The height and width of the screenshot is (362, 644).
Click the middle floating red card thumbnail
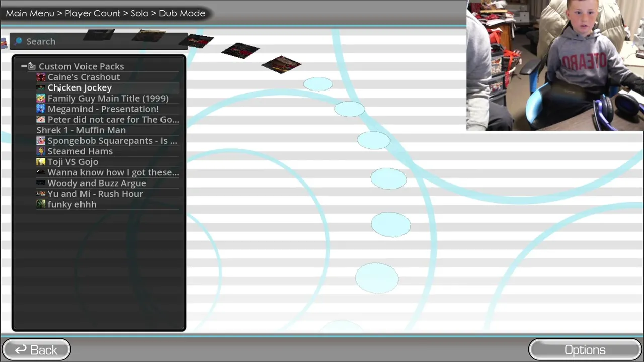pyautogui.click(x=240, y=51)
